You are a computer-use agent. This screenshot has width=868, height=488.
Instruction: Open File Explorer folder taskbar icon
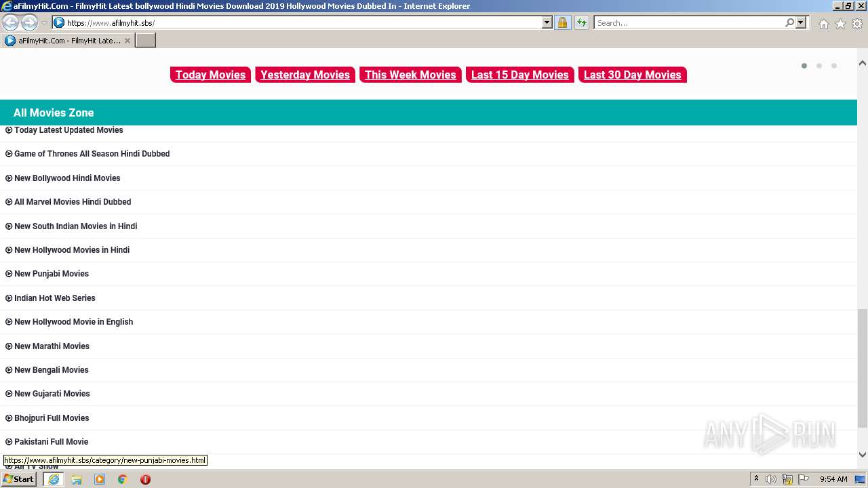coord(77,479)
